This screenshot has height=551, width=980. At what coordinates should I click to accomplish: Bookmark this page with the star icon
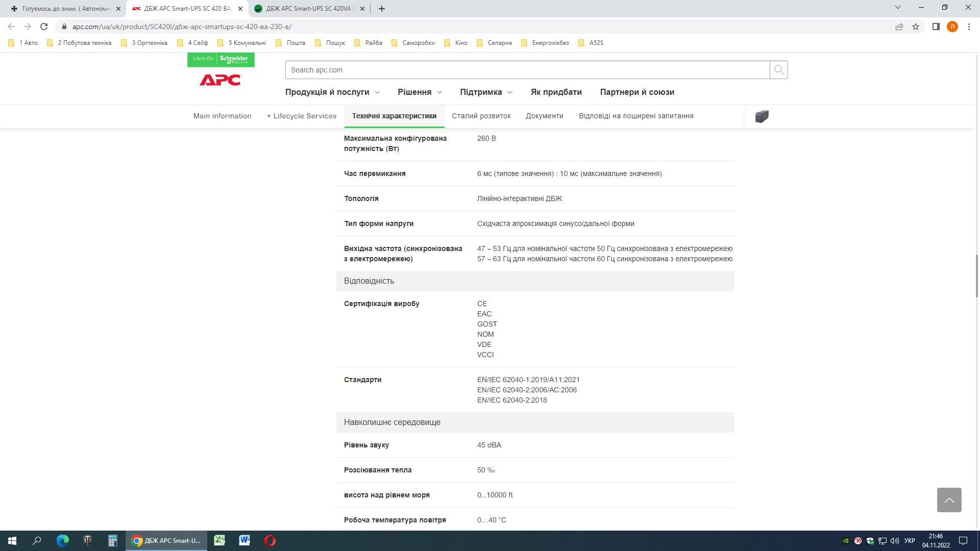coord(916,27)
